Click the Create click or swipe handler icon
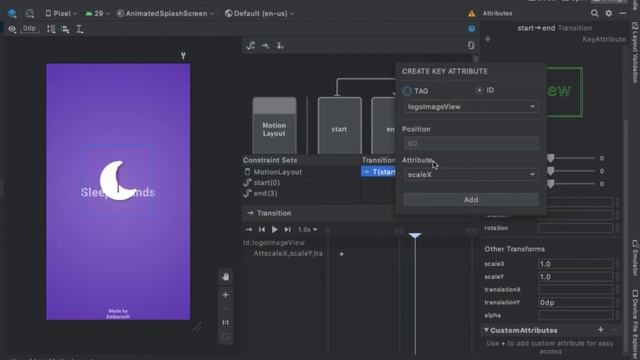Image resolution: width=640 pixels, height=360 pixels. 280,46
